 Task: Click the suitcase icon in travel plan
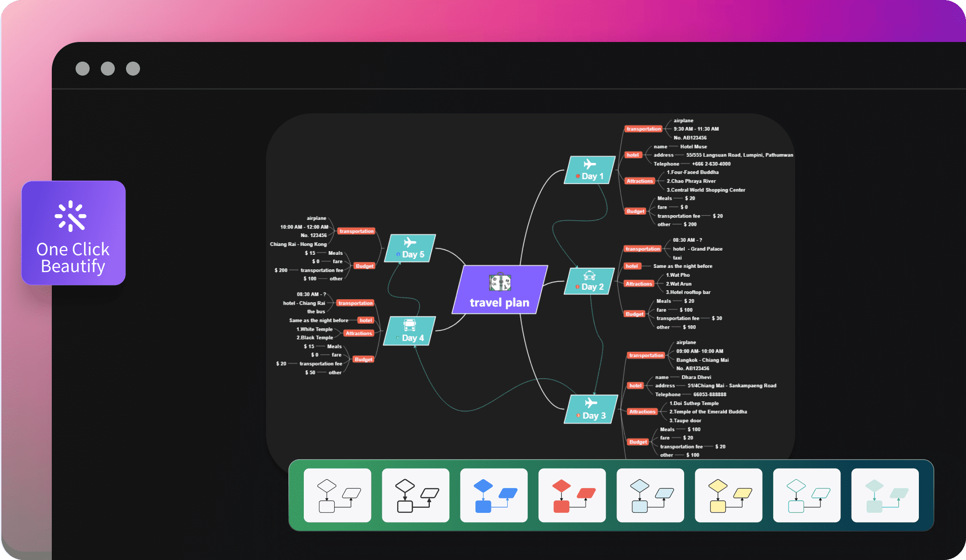pos(500,282)
